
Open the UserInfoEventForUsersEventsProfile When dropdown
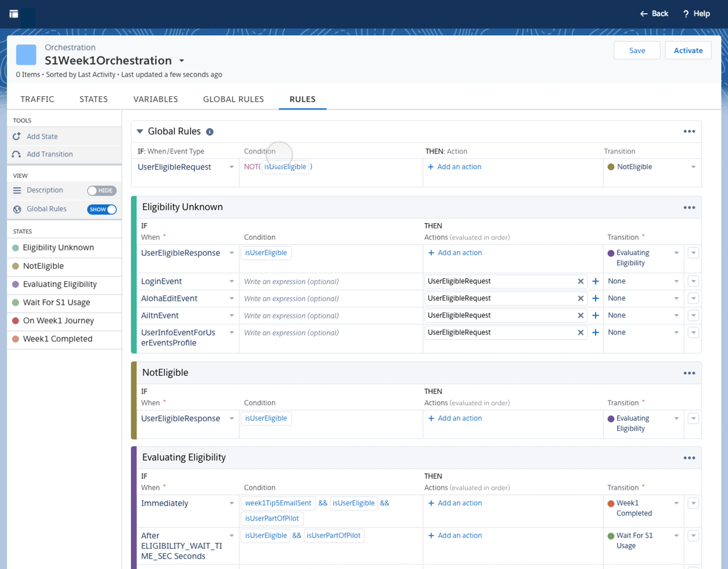click(x=231, y=333)
